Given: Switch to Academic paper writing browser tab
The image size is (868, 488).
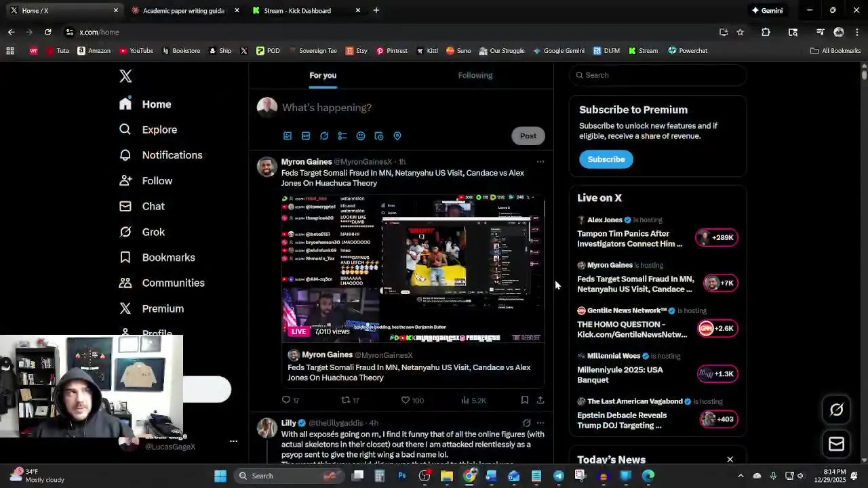Looking at the screenshot, I should [184, 10].
